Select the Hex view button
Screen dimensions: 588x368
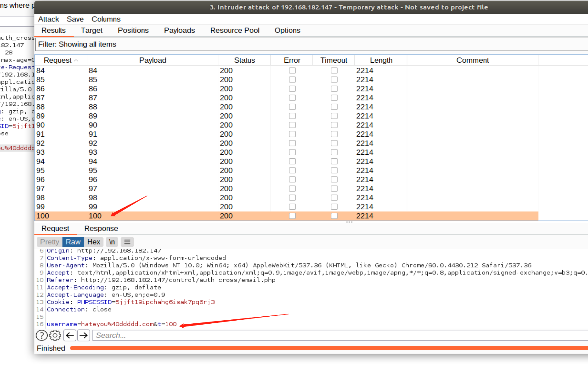[93, 242]
